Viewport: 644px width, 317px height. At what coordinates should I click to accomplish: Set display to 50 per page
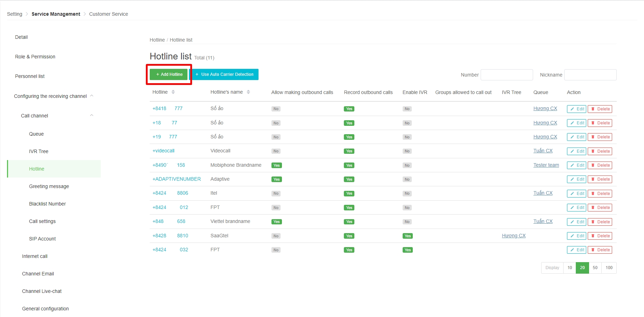(595, 268)
